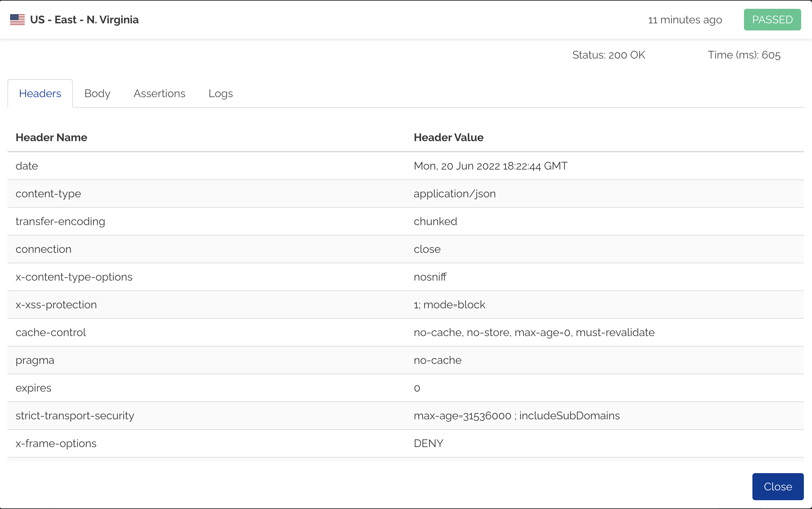Viewport: 812px width, 509px height.
Task: Click the Time (ms): 605 value
Action: 744,55
